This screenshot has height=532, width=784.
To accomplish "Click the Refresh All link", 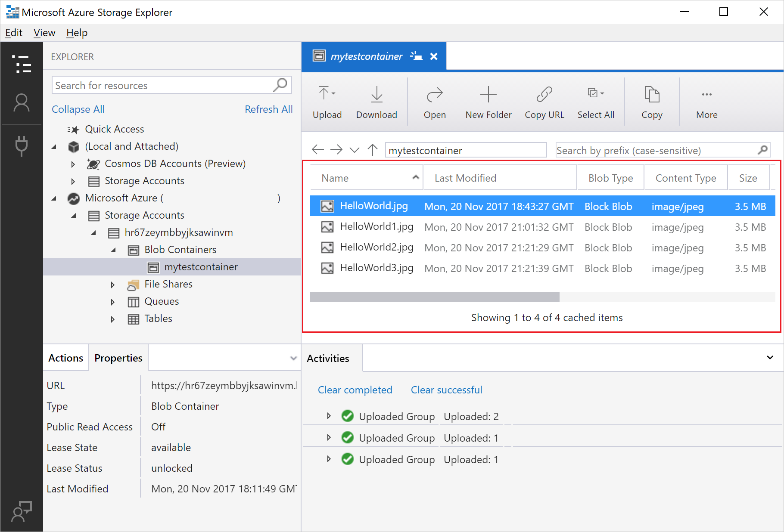I will (x=268, y=109).
